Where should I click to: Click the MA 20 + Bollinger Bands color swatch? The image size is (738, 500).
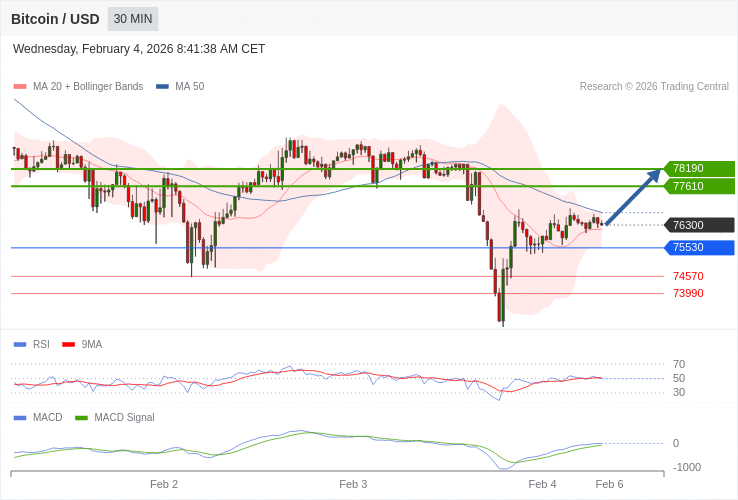tap(20, 87)
